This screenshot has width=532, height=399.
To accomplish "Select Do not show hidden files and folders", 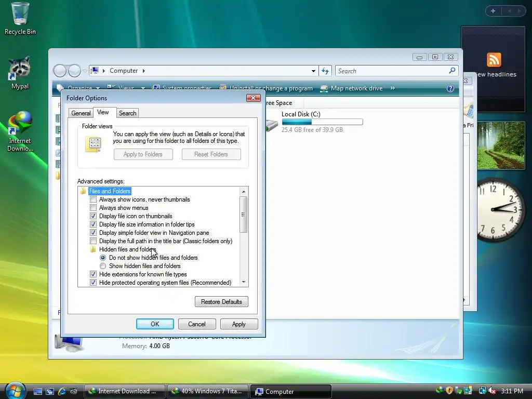I will coord(103,258).
